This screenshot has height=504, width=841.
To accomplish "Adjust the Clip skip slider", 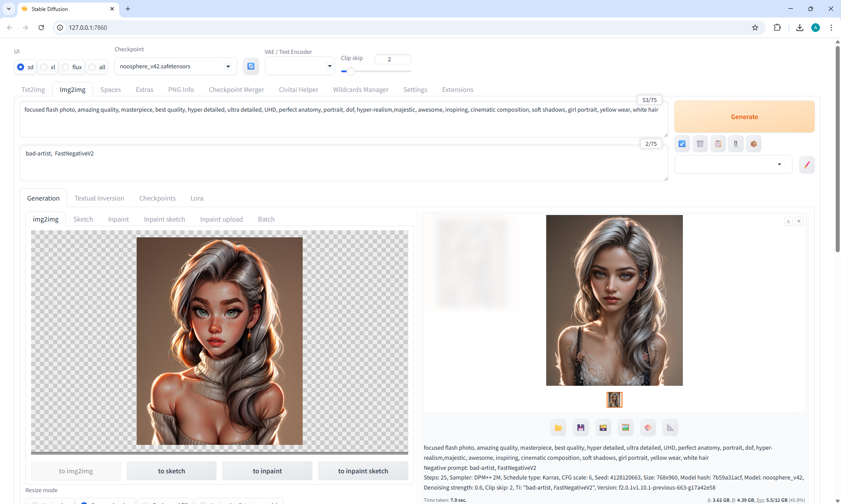I will click(x=350, y=71).
